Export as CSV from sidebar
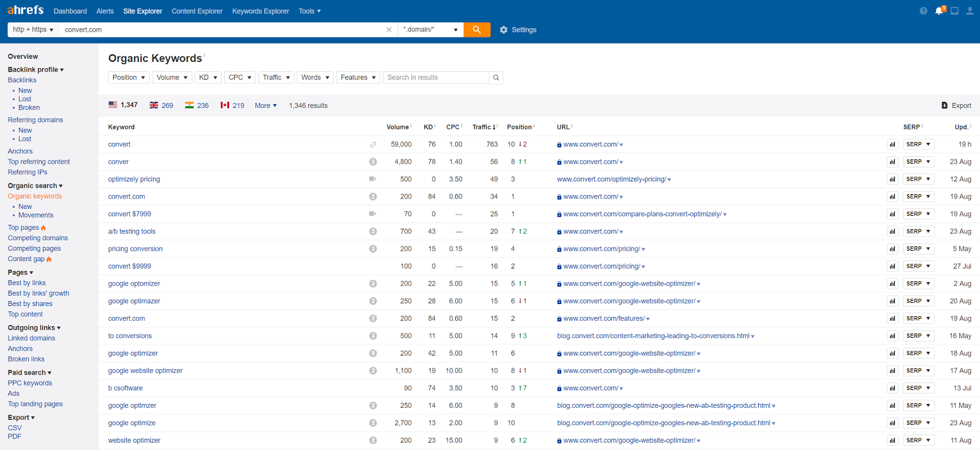 [15, 428]
